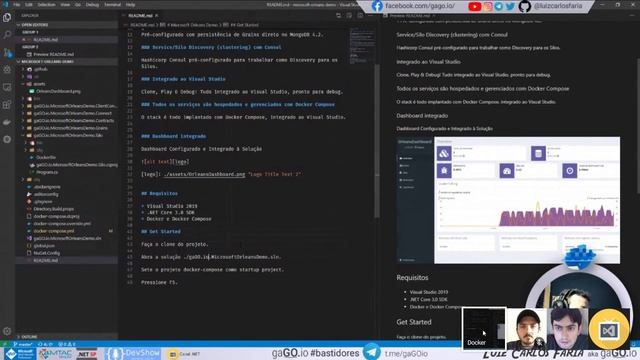Open the Source Control view in the activity bar
The width and height of the screenshot is (640, 360).
click(7, 53)
